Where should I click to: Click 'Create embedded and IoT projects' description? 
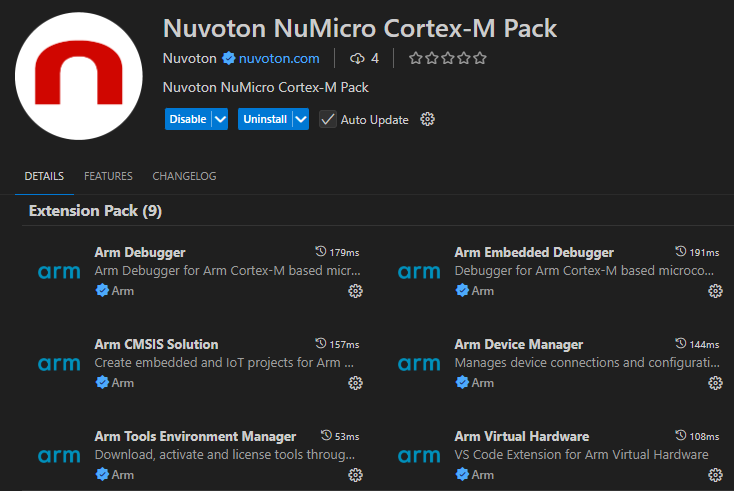click(x=224, y=363)
